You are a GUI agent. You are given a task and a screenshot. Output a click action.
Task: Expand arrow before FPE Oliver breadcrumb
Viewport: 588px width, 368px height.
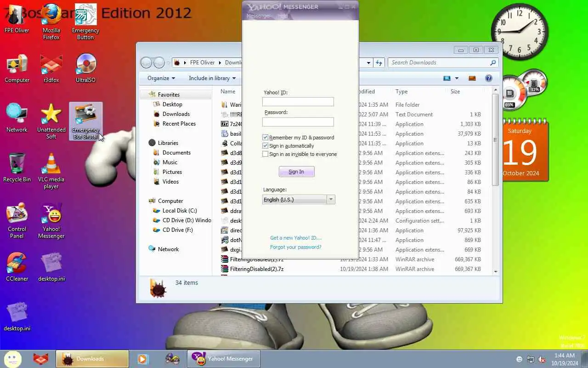pyautogui.click(x=185, y=63)
